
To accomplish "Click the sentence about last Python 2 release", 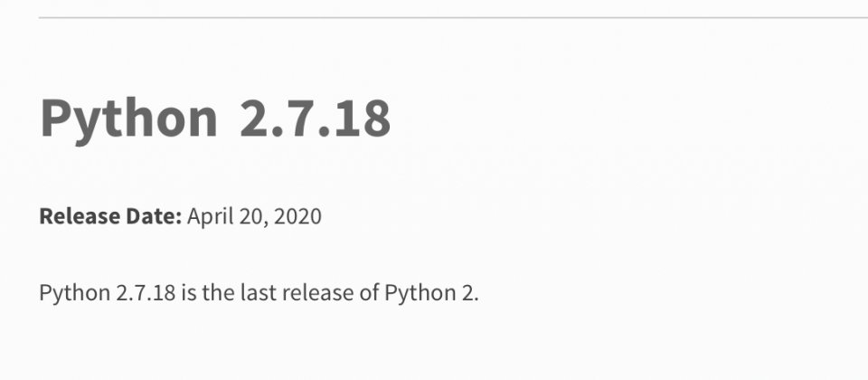I will (x=259, y=293).
